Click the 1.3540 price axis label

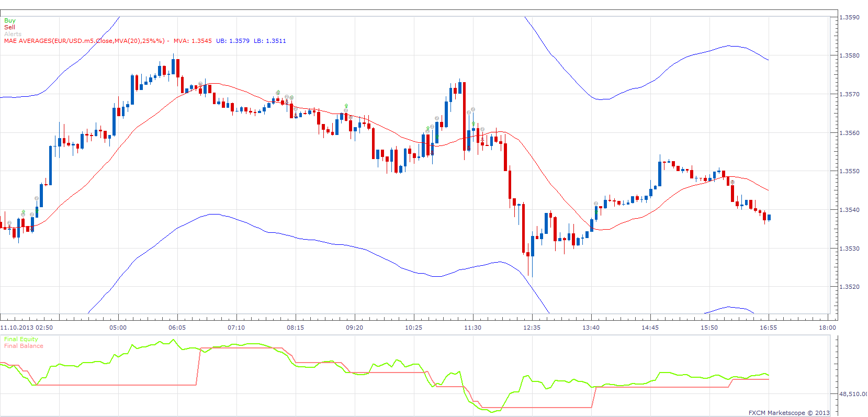(849, 210)
